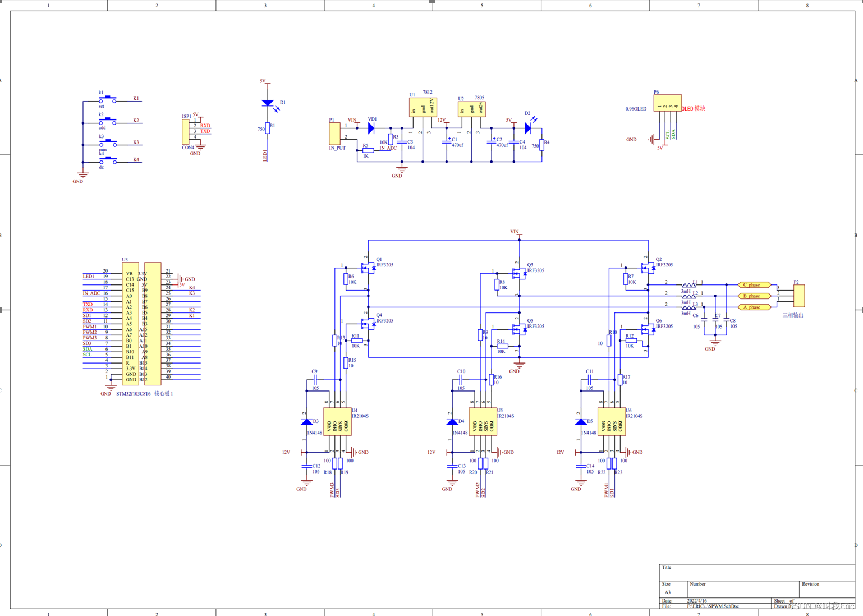
Task: Select the k3 min pushbutton symbol
Action: point(108,143)
